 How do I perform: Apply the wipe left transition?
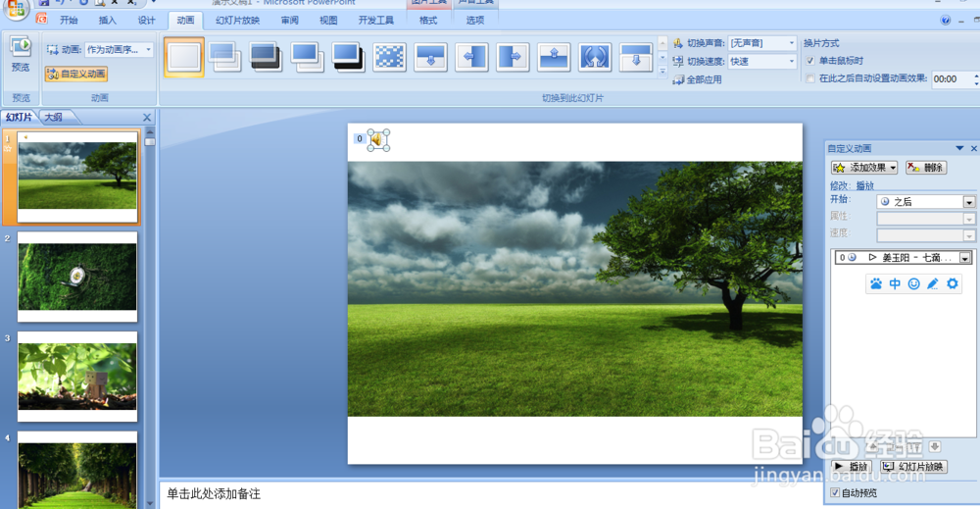[x=472, y=57]
